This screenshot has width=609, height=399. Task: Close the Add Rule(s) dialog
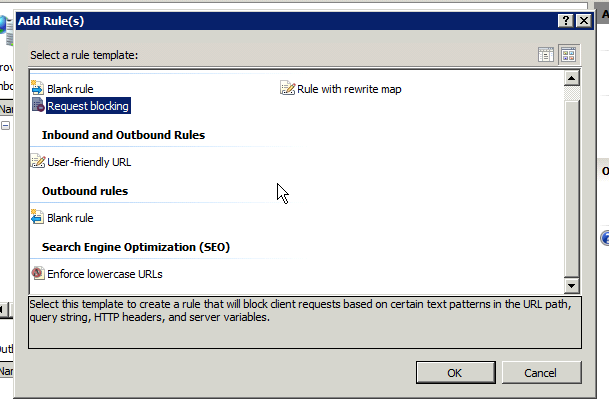584,21
